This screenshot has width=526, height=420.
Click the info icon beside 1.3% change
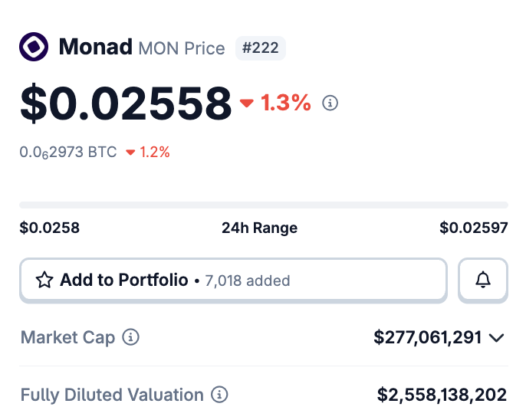pyautogui.click(x=330, y=103)
